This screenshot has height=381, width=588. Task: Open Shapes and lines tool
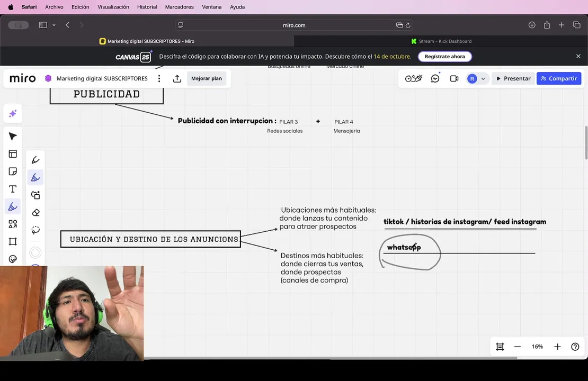[x=13, y=224]
